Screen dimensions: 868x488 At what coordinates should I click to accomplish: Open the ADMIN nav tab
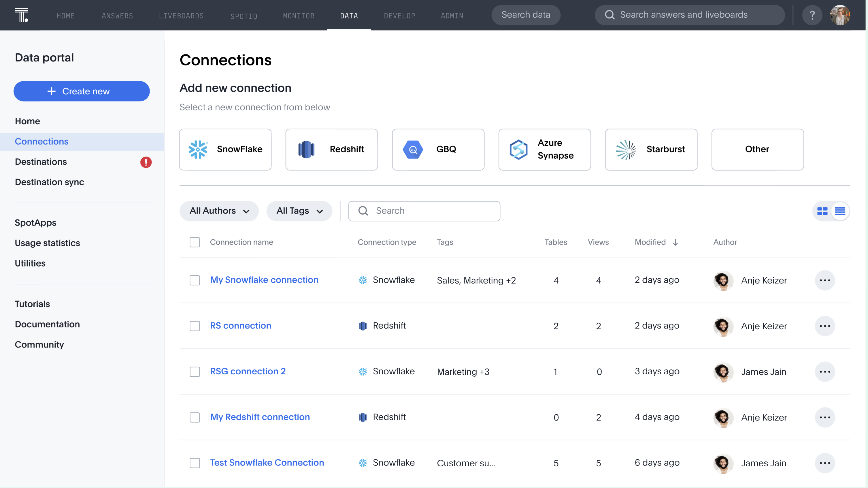pyautogui.click(x=452, y=16)
